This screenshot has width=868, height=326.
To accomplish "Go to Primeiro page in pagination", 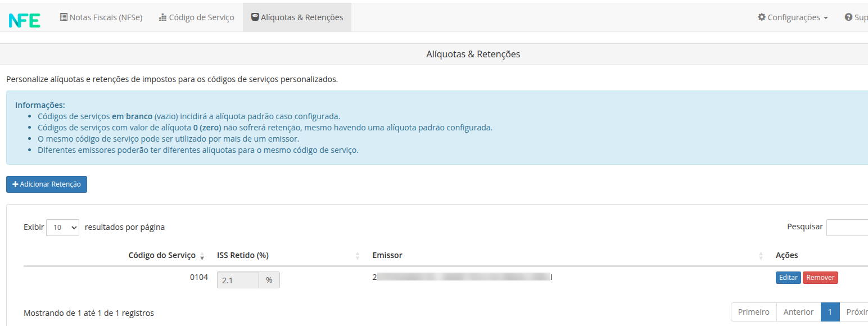I will tap(753, 312).
